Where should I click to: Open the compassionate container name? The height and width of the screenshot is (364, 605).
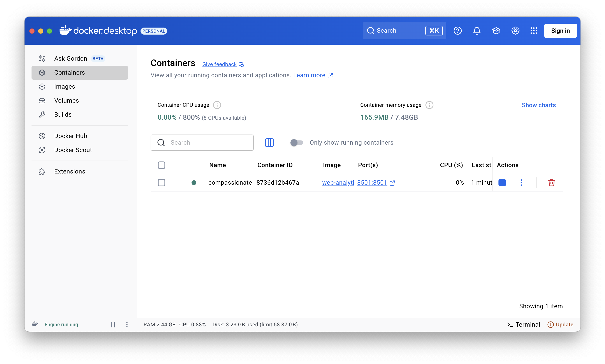tap(230, 182)
